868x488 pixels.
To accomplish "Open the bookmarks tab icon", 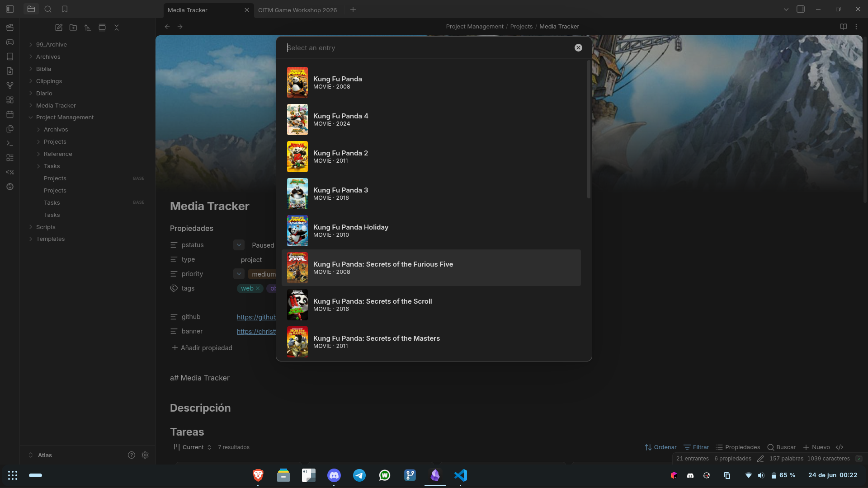I will coord(65,9).
